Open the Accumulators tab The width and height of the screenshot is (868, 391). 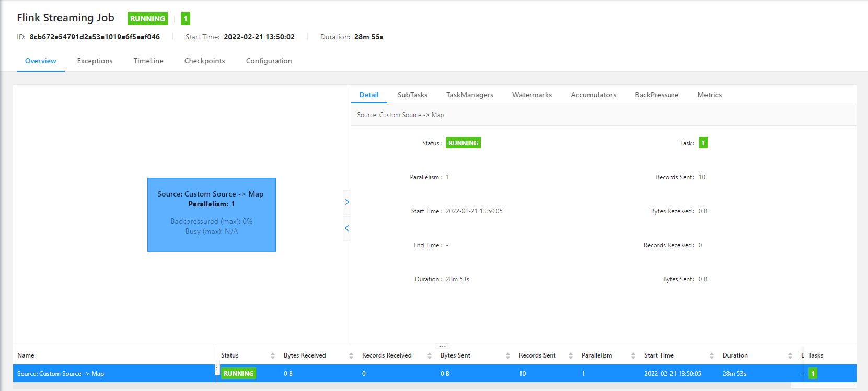click(x=594, y=95)
